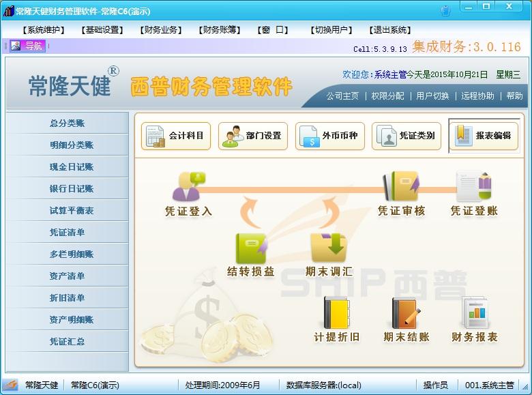Open the 系统维护 menu
This screenshot has height=395, width=532.
[x=44, y=30]
